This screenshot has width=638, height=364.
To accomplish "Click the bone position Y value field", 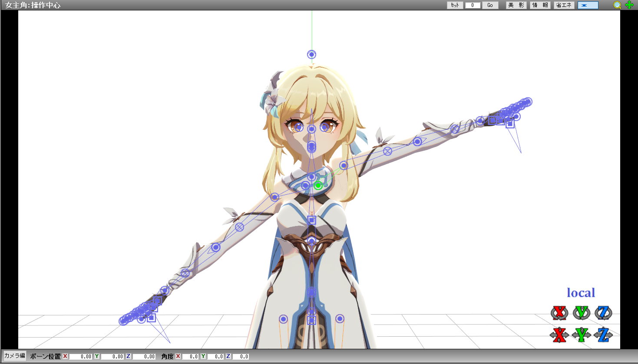I will (x=112, y=357).
